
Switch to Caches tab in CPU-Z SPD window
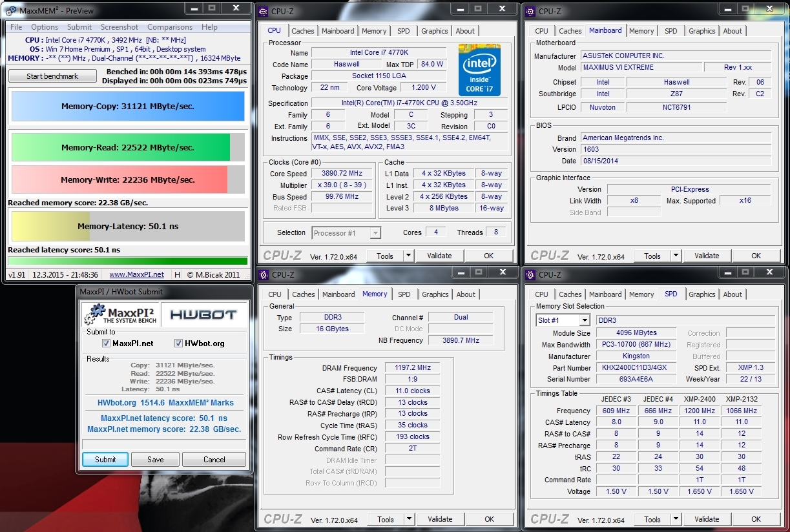pyautogui.click(x=570, y=294)
